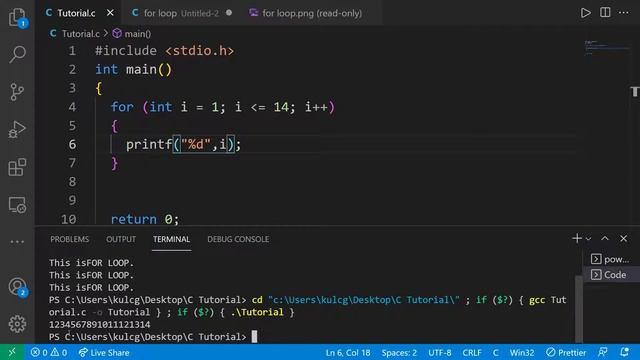Open the Accounts menu

(x=17, y=287)
